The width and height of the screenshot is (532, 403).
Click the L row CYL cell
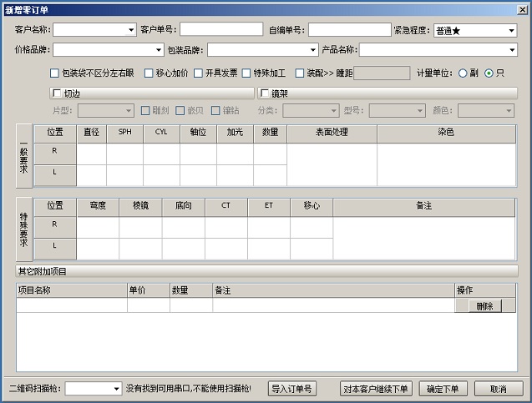click(x=161, y=175)
